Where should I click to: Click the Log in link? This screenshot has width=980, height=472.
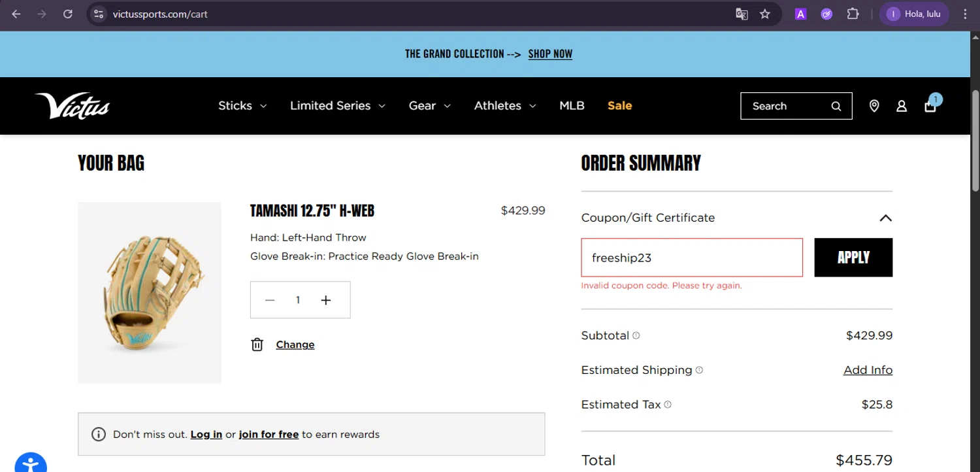coord(206,434)
